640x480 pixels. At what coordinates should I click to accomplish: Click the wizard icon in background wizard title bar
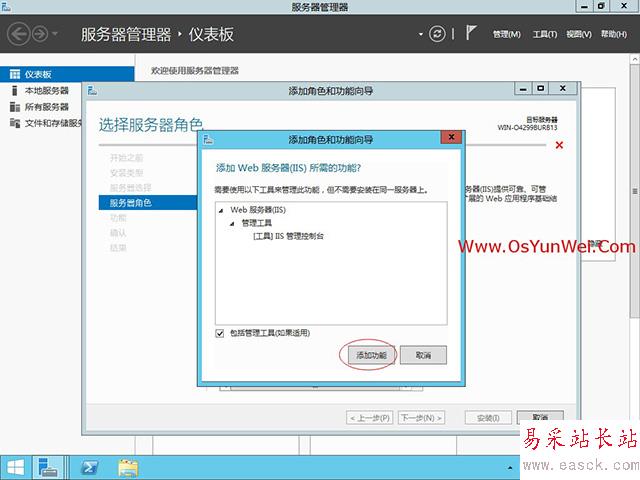pos(92,91)
